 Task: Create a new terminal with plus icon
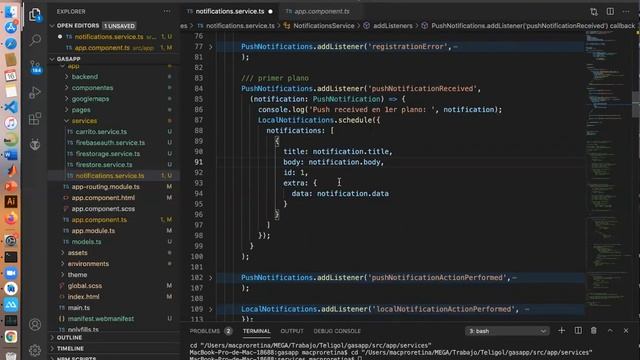(x=562, y=331)
